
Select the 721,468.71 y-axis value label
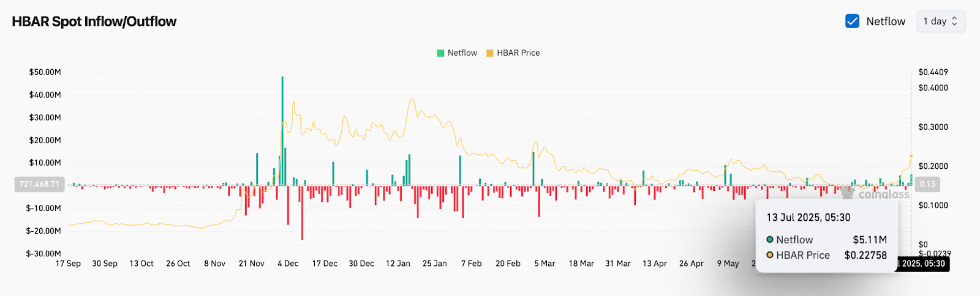(x=40, y=184)
